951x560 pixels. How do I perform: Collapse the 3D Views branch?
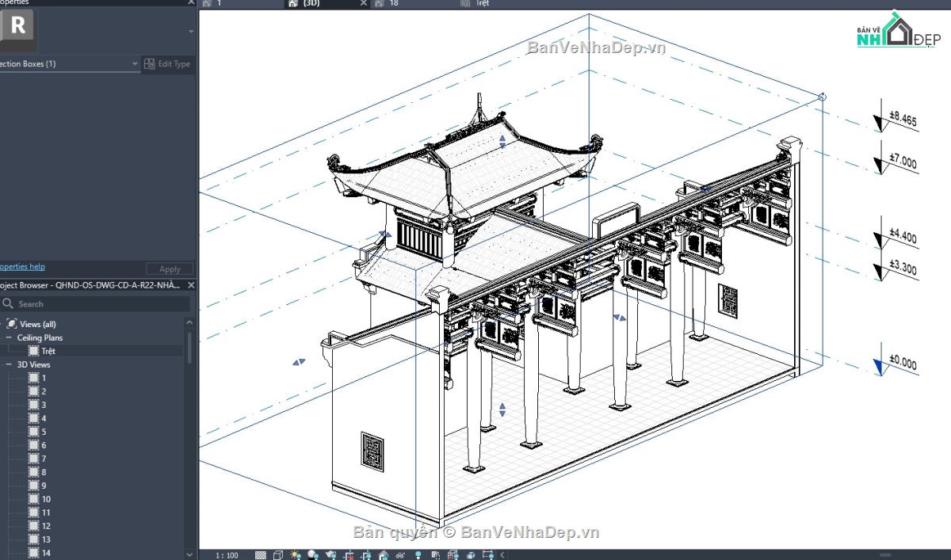tap(9, 365)
